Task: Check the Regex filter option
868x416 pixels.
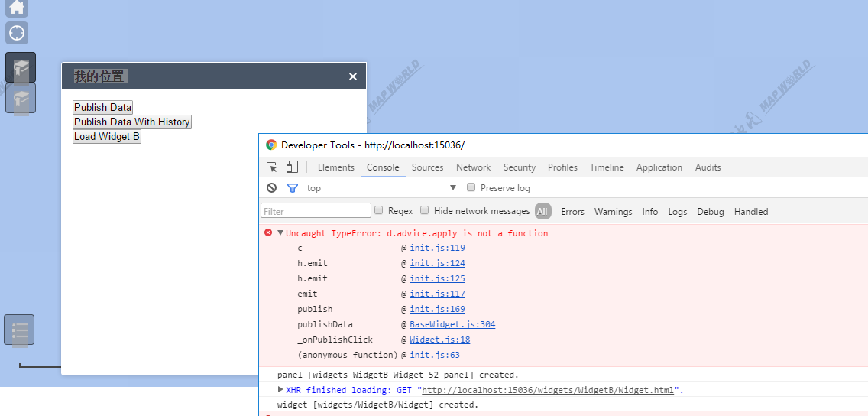Action: pyautogui.click(x=379, y=211)
